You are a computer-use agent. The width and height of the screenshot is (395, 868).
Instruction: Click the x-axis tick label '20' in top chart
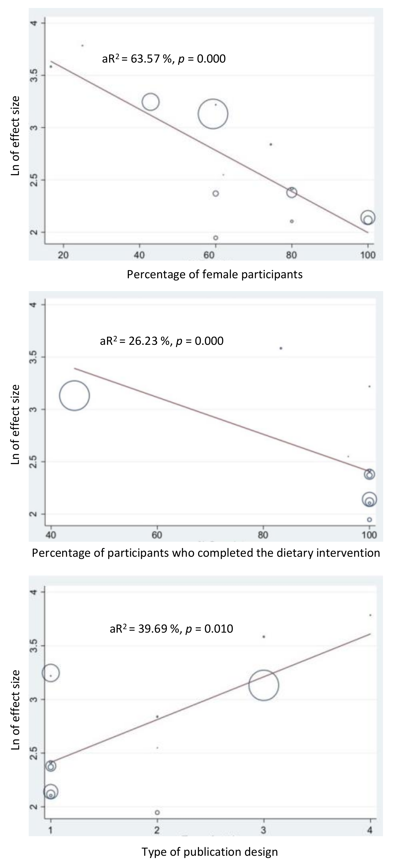pos(63,255)
